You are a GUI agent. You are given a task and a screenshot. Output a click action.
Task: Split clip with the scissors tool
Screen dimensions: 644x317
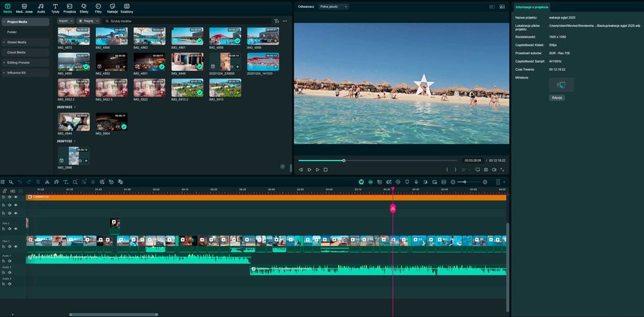pyautogui.click(x=47, y=182)
